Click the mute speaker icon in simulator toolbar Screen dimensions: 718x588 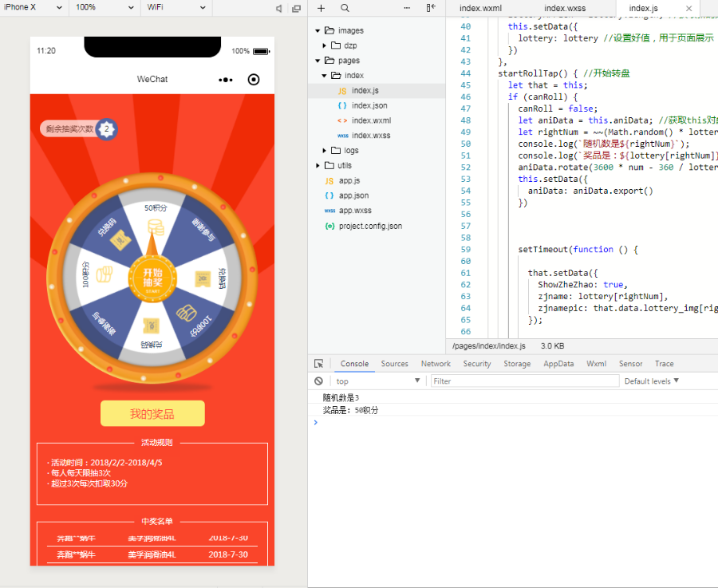[278, 8]
